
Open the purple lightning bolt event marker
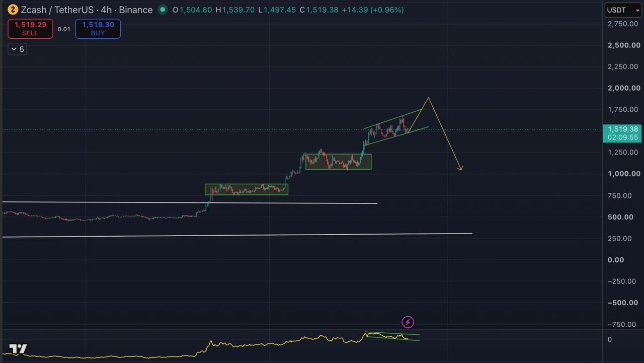[x=408, y=322]
